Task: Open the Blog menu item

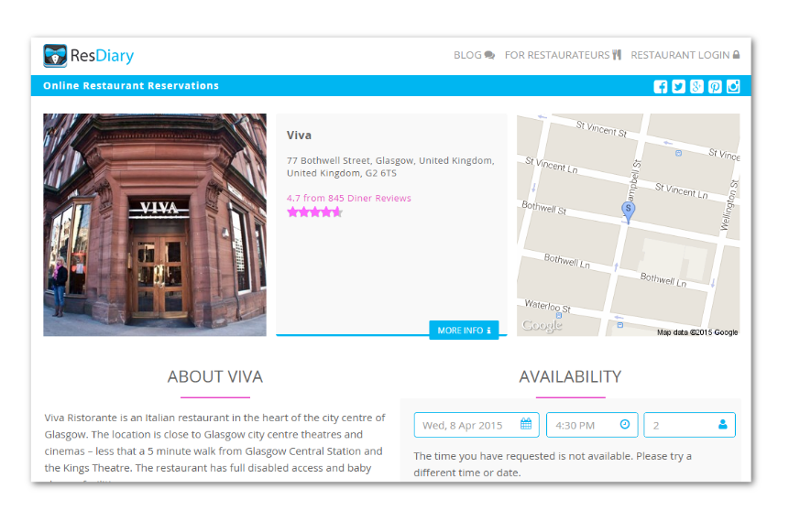Action: [x=474, y=55]
